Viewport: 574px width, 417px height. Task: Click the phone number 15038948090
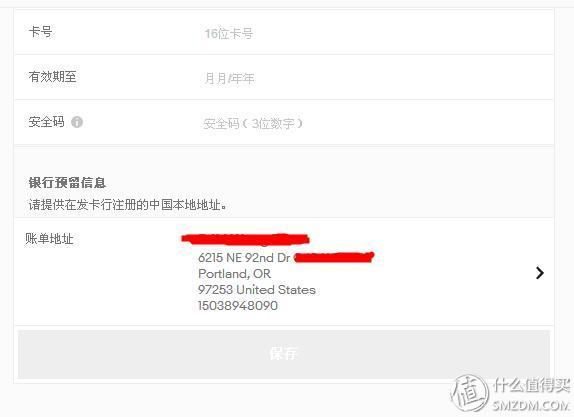(x=238, y=306)
